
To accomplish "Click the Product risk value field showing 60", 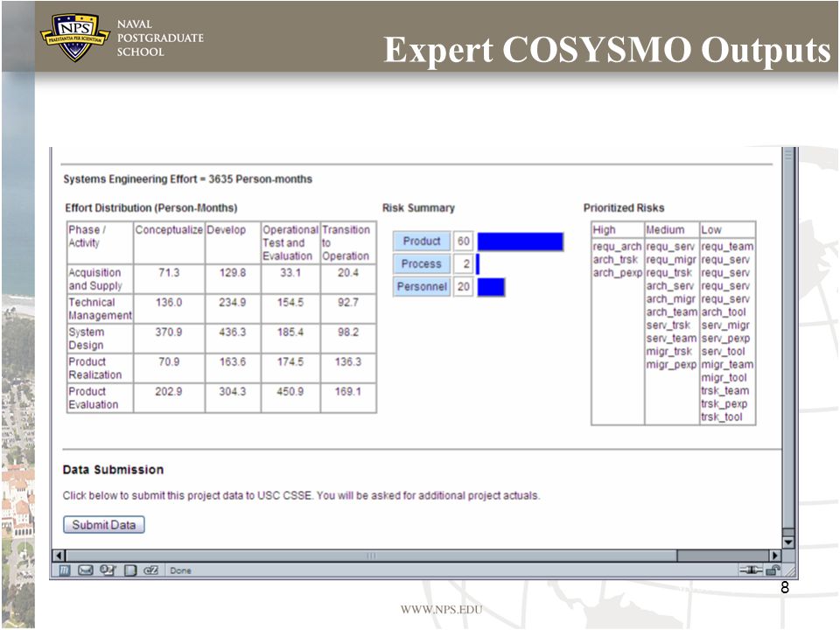I will 463,241.
